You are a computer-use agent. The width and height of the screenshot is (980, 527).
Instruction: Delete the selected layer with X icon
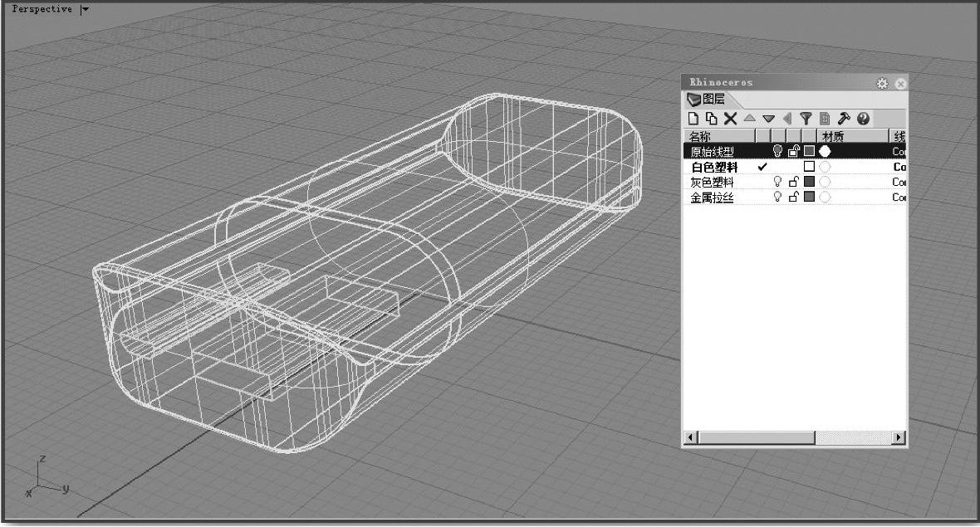[730, 119]
